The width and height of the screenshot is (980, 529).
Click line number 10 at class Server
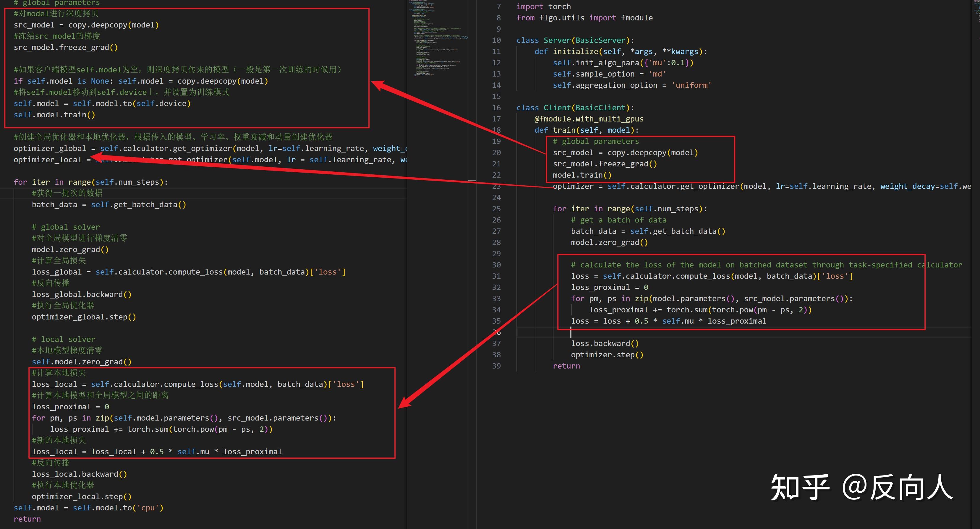496,40
